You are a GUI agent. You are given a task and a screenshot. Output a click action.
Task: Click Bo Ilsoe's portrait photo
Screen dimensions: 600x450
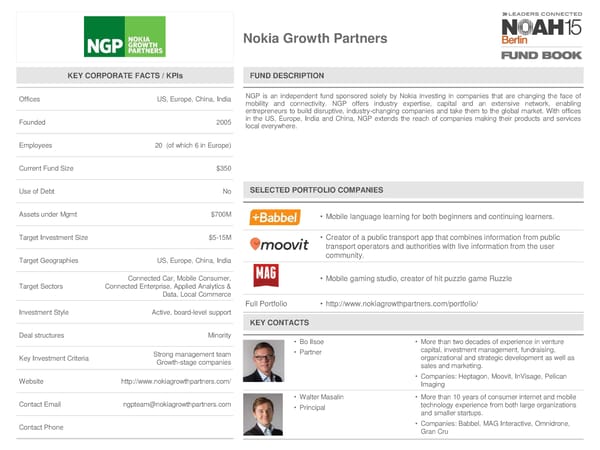point(265,360)
